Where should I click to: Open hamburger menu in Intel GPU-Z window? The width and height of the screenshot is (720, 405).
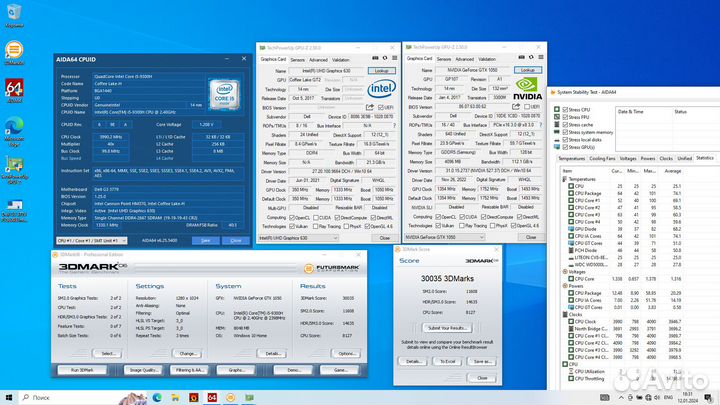tap(394, 58)
